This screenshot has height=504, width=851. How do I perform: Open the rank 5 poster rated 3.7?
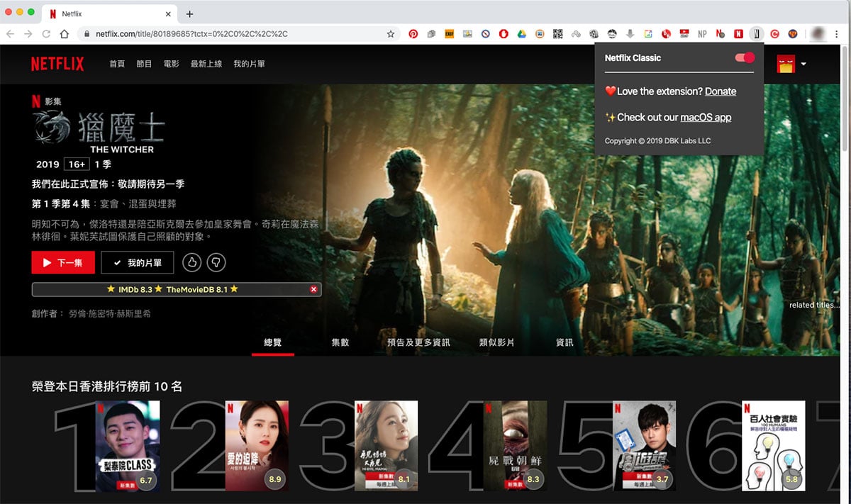point(644,446)
